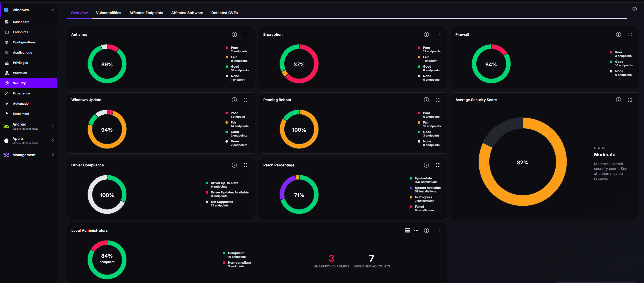Navigate to Endpoints page

click(29, 32)
